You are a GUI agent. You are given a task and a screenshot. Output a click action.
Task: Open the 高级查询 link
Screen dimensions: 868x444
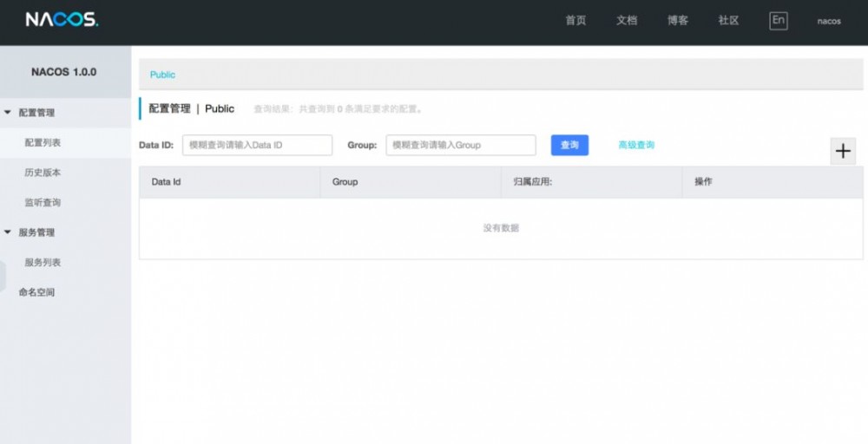click(636, 145)
